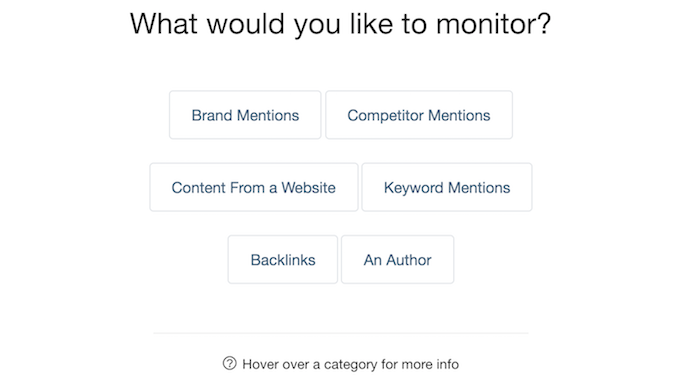Image resolution: width=700 pixels, height=385 pixels.
Task: Click the horizontal divider above the hint
Action: pyautogui.click(x=341, y=333)
